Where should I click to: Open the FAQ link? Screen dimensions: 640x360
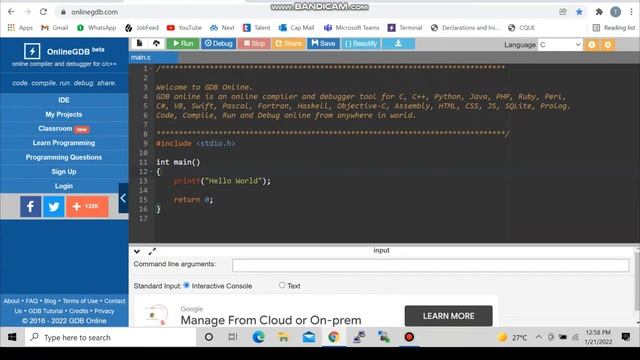click(x=31, y=301)
